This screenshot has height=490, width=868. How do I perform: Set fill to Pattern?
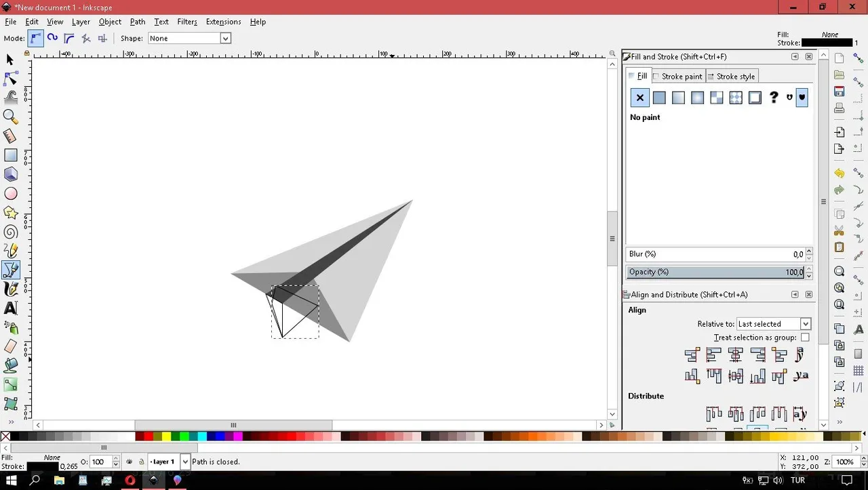[x=717, y=98]
